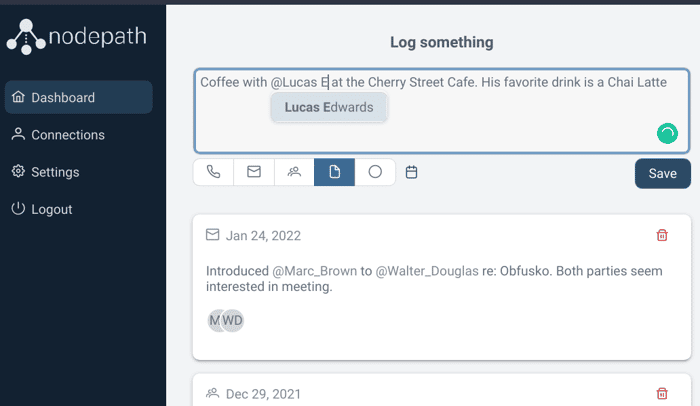Image resolution: width=700 pixels, height=406 pixels.
Task: Click the green Grammarly circle icon
Action: [x=667, y=134]
